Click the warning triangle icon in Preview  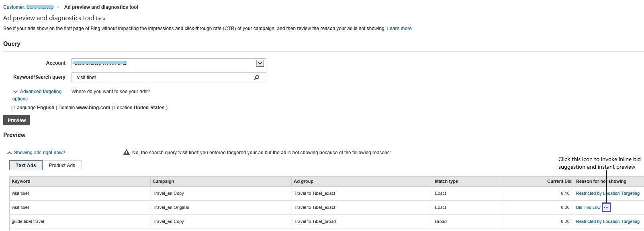127,153
